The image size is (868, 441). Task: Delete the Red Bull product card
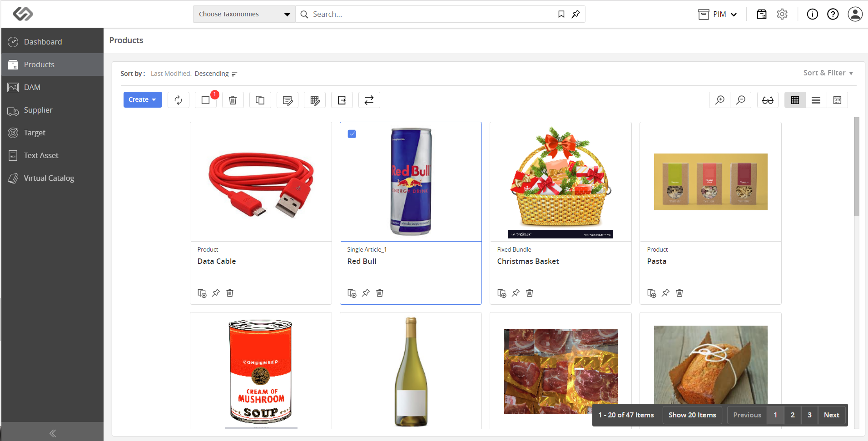380,293
